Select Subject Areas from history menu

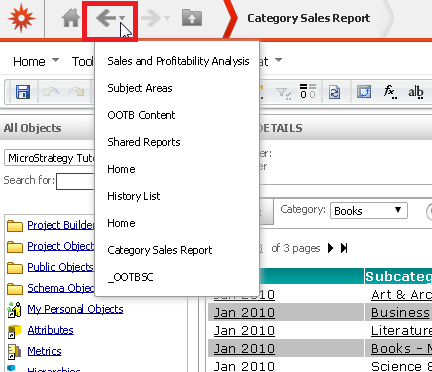click(x=140, y=88)
